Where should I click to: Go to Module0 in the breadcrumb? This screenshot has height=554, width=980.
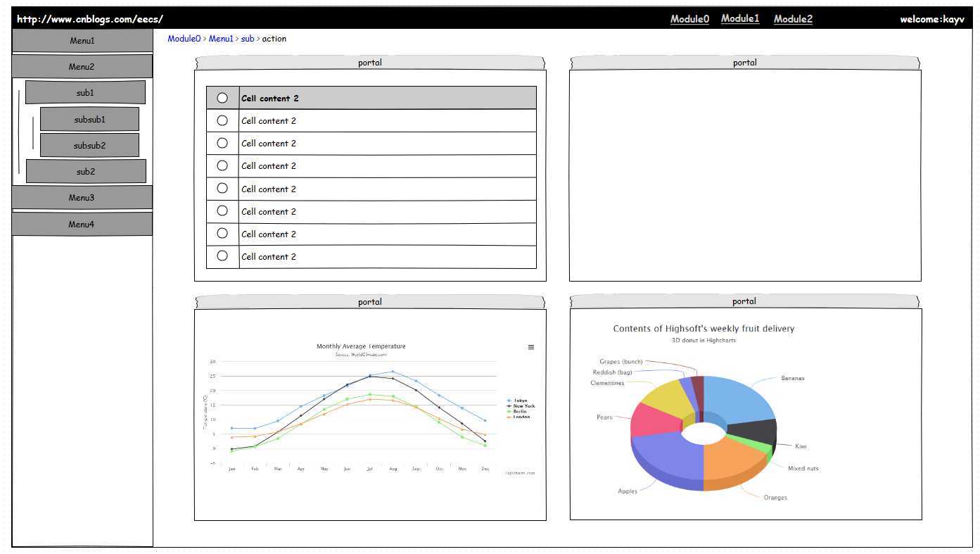184,39
